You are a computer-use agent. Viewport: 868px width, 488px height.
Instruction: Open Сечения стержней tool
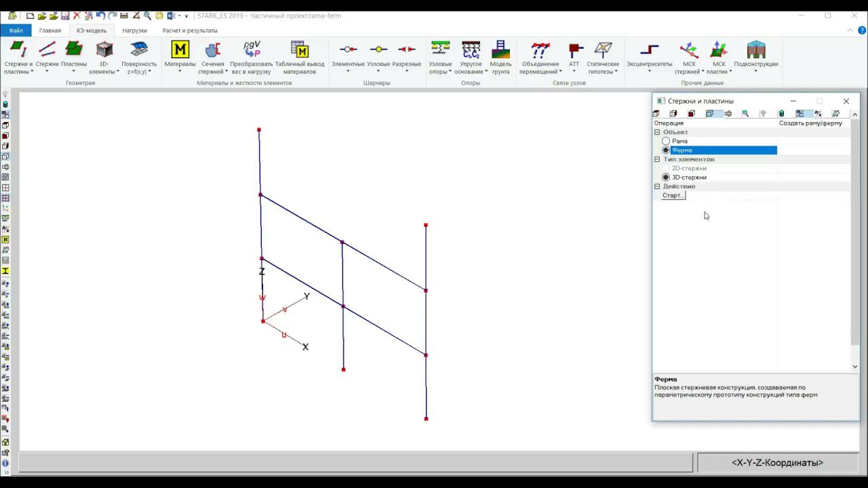coord(212,58)
